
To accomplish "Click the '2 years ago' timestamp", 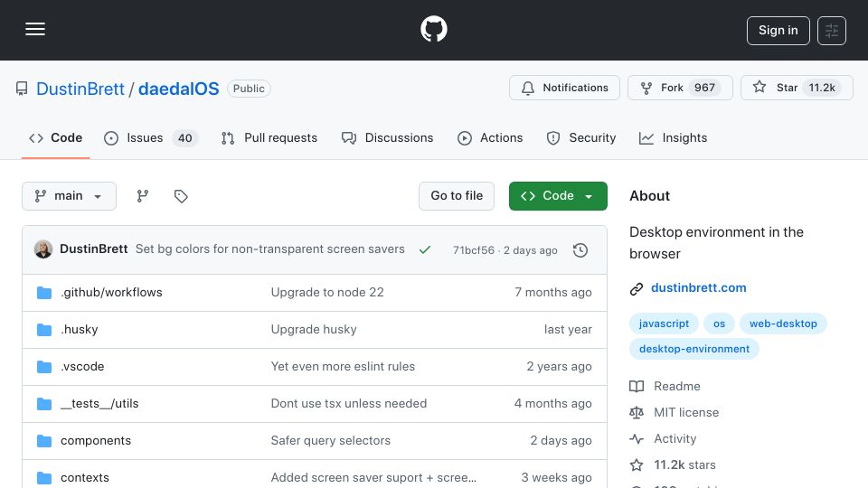I will [559, 366].
